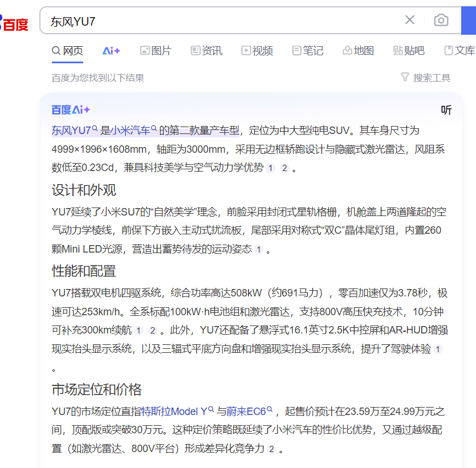Switch to the Ai+ tab
This screenshot has width=476, height=468.
[111, 51]
